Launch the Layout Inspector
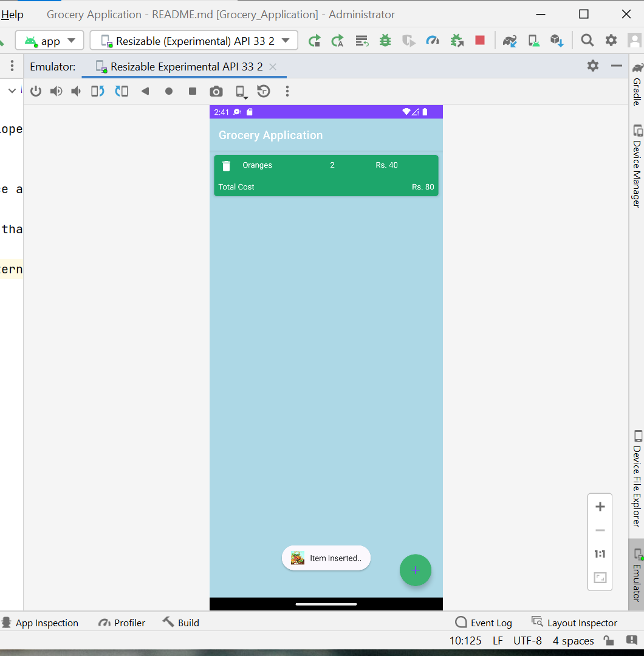Image resolution: width=644 pixels, height=656 pixels. pos(574,622)
